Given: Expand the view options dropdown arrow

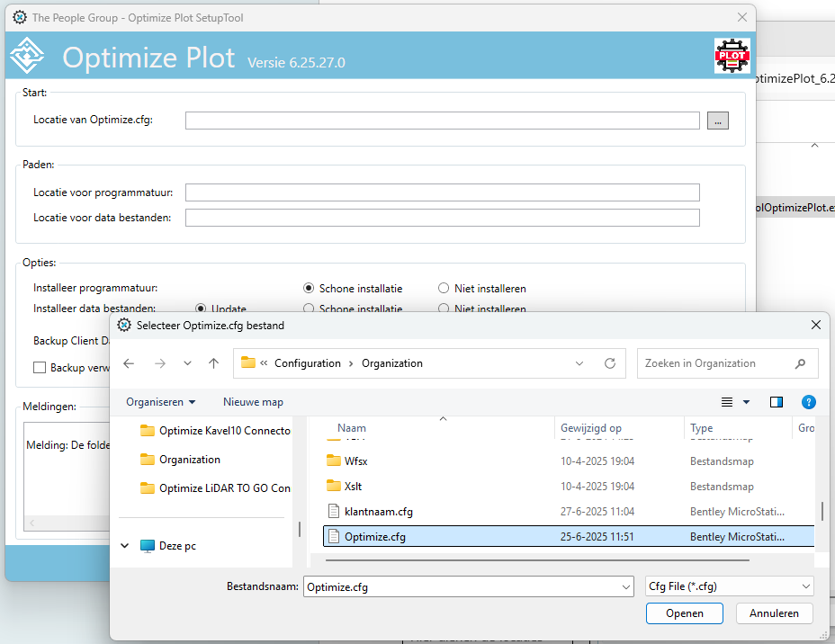Looking at the screenshot, I should [747, 402].
